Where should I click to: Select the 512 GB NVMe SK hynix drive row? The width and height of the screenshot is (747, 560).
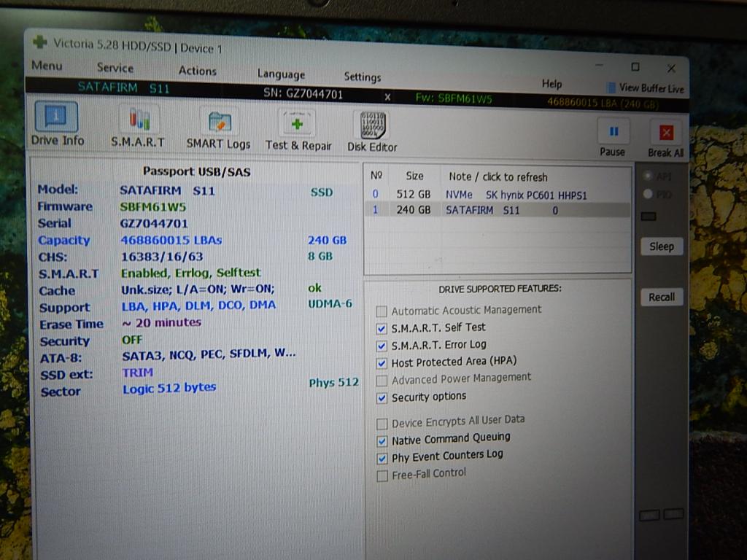(x=498, y=195)
